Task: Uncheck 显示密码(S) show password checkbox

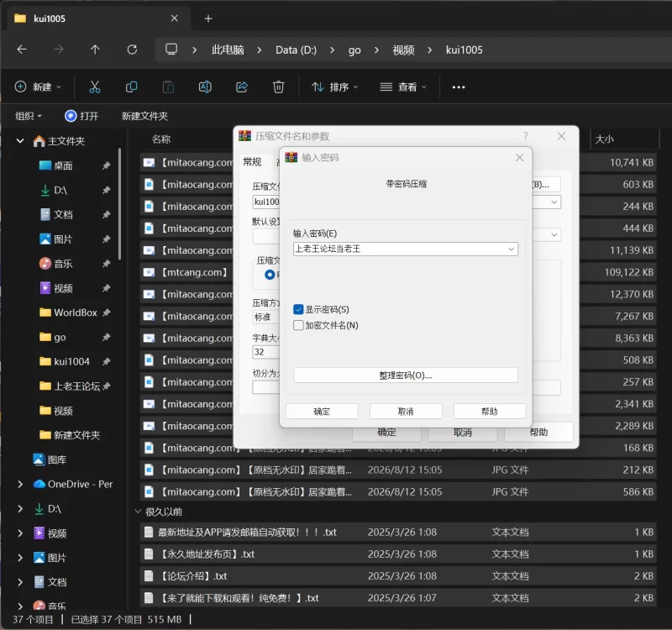Action: (x=298, y=309)
